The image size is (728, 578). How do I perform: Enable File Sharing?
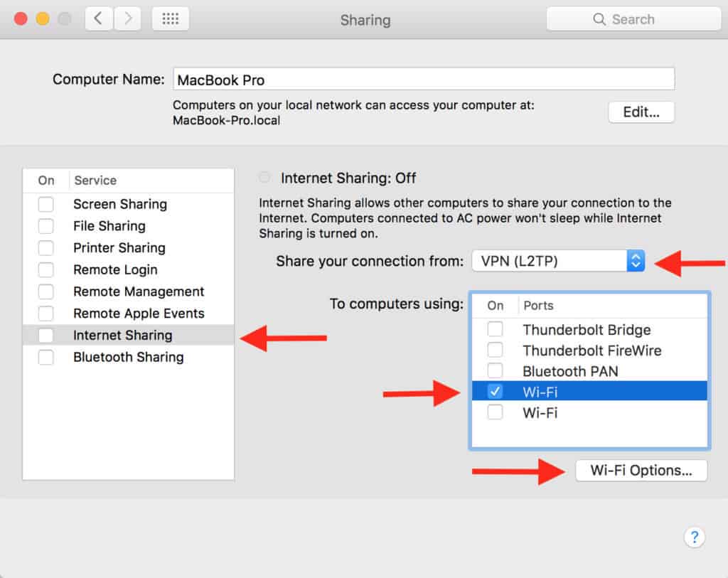click(45, 225)
